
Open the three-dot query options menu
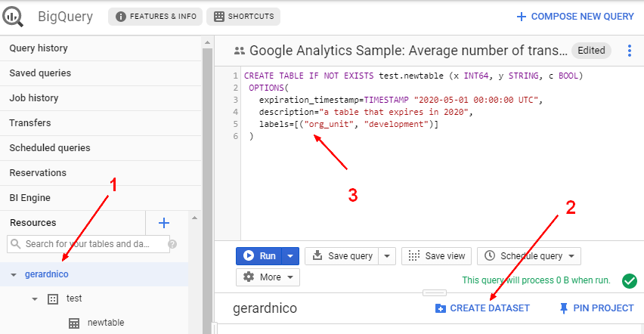tap(629, 51)
